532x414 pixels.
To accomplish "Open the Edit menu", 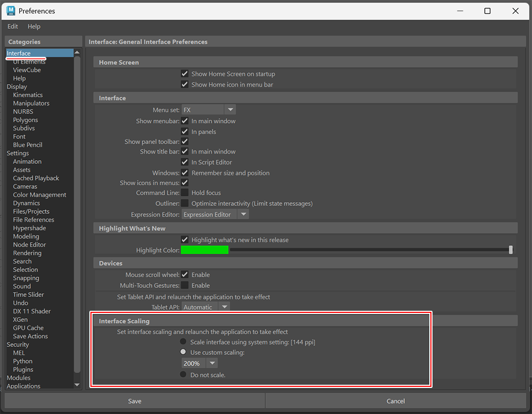I will coord(12,26).
